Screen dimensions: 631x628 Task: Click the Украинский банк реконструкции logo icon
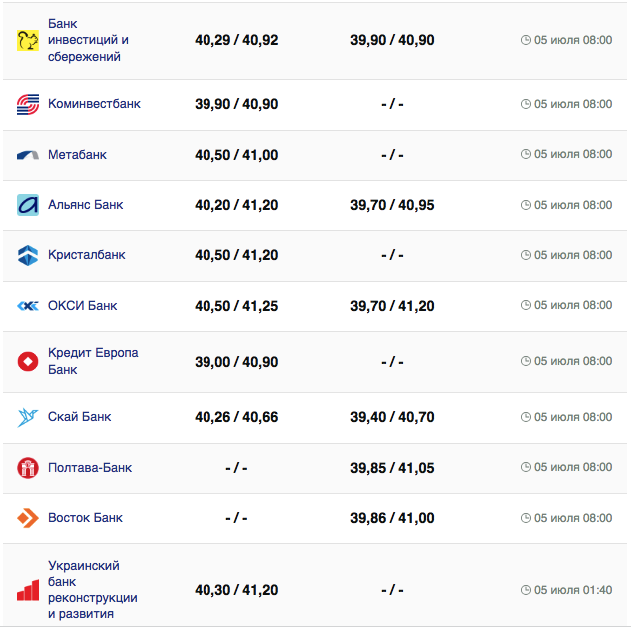[28, 590]
